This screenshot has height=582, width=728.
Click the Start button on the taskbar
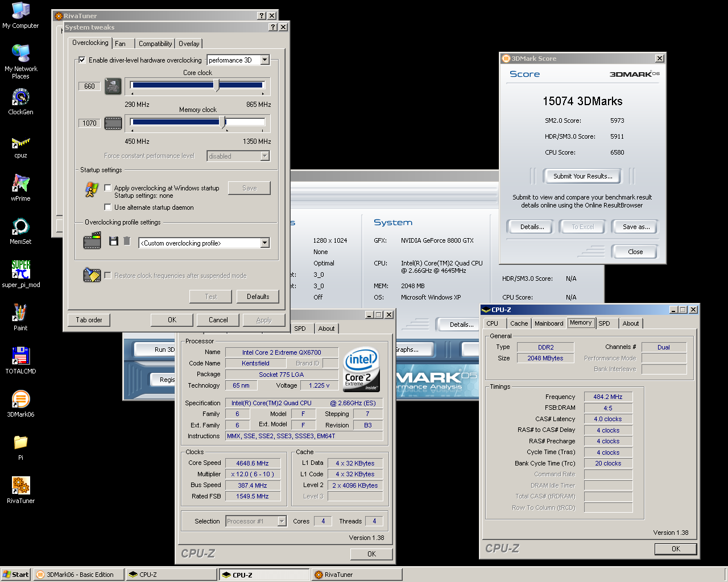(x=16, y=575)
